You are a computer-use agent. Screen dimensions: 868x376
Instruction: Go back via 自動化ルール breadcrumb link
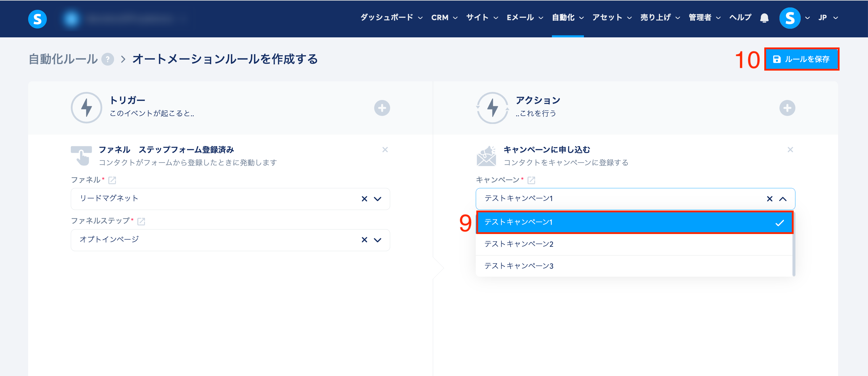point(63,59)
